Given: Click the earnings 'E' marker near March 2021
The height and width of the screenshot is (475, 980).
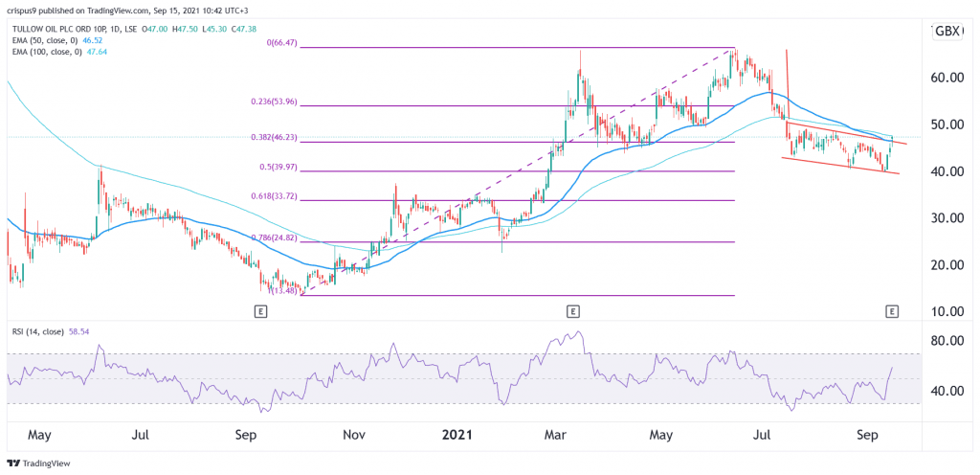Looking at the screenshot, I should pyautogui.click(x=571, y=310).
